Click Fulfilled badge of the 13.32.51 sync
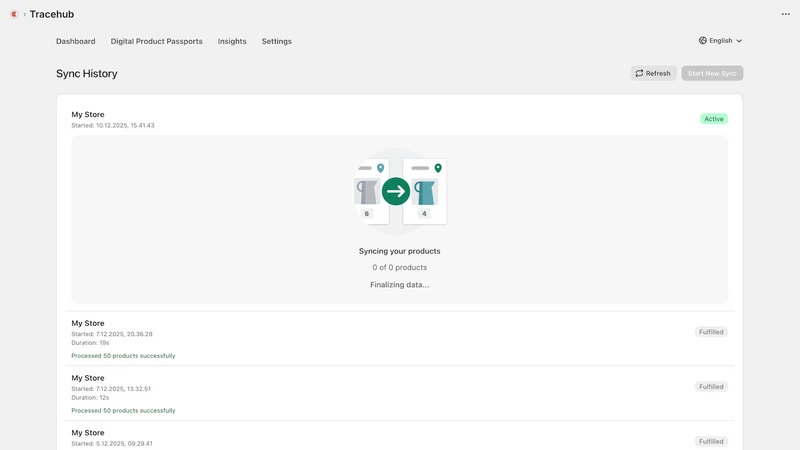 coord(711,387)
